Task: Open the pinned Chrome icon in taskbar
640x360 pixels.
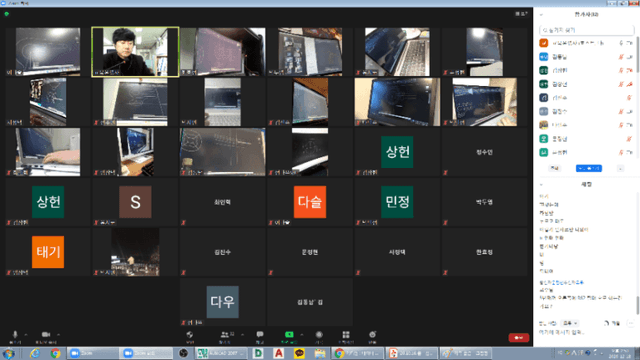Action: [x=56, y=353]
